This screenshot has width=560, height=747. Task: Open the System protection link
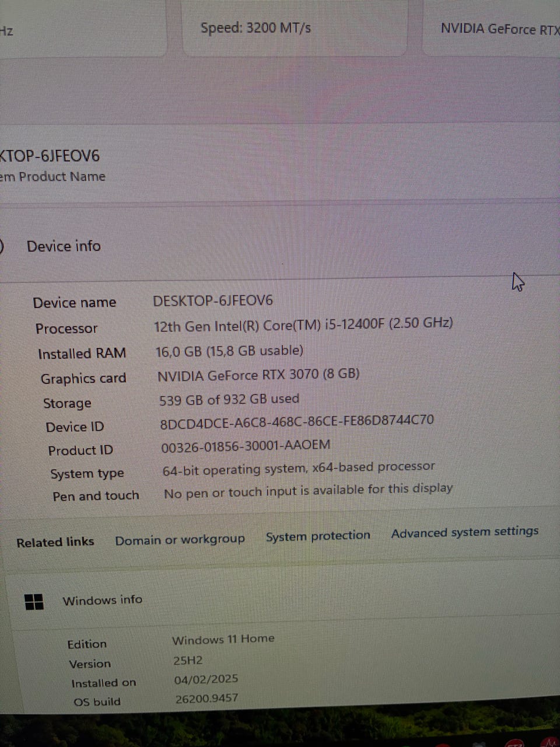click(318, 536)
